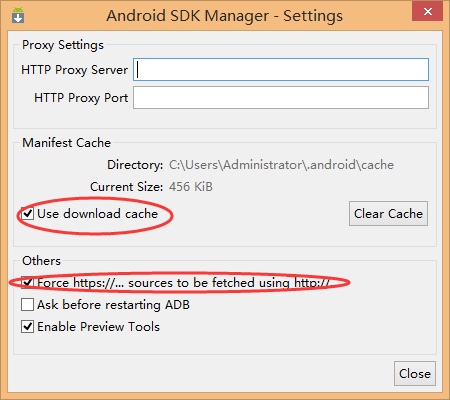
Task: Click the HTTP Proxy Port label
Action: pos(81,98)
